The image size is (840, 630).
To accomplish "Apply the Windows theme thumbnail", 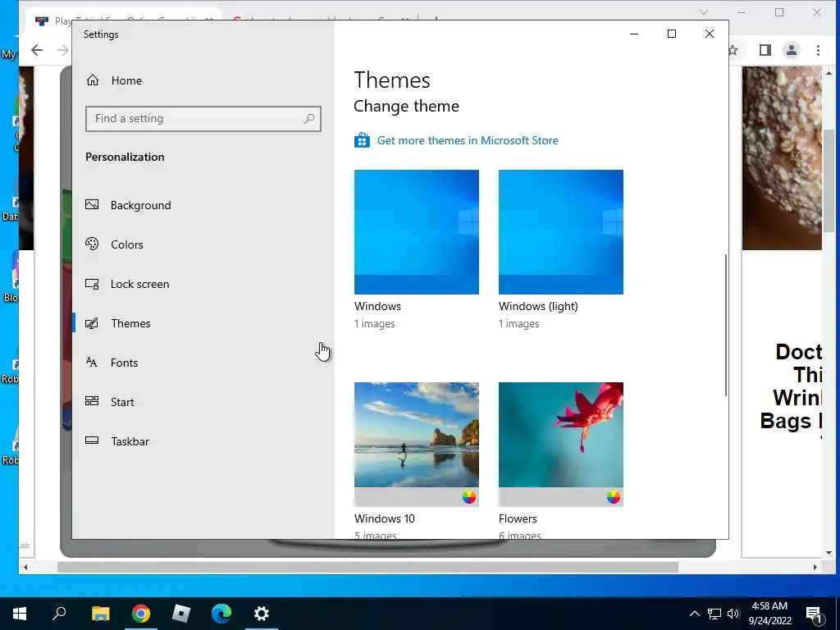I will coord(416,232).
